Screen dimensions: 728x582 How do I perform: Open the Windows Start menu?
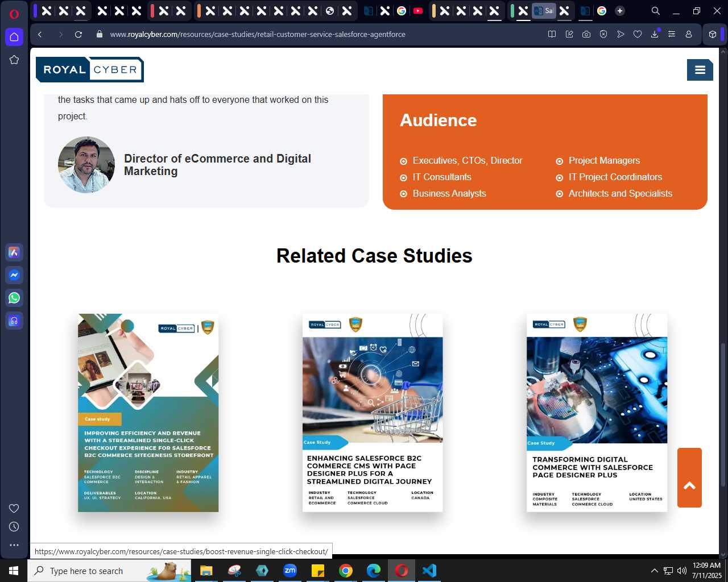coord(14,571)
